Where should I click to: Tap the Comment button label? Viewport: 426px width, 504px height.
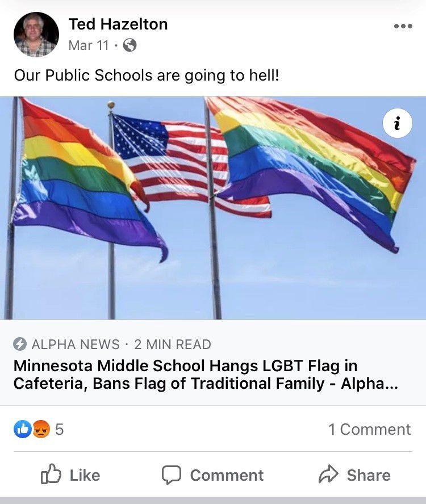click(227, 475)
